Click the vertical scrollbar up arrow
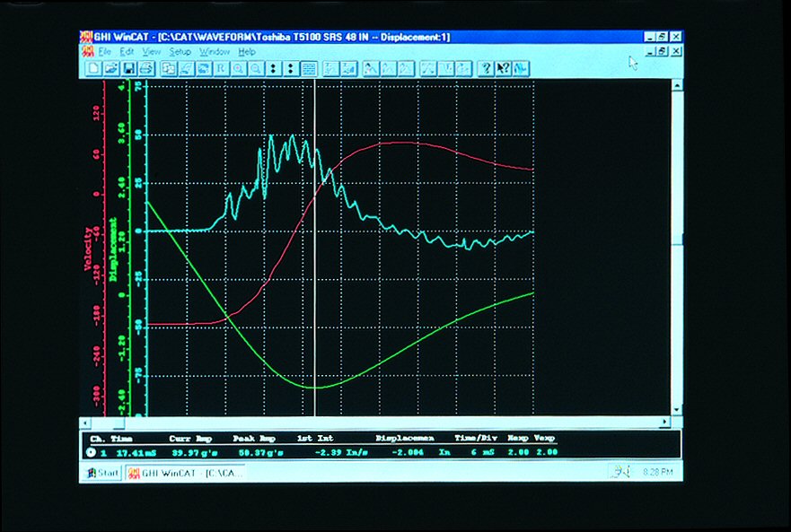Image resolution: width=791 pixels, height=532 pixels. pyautogui.click(x=677, y=86)
